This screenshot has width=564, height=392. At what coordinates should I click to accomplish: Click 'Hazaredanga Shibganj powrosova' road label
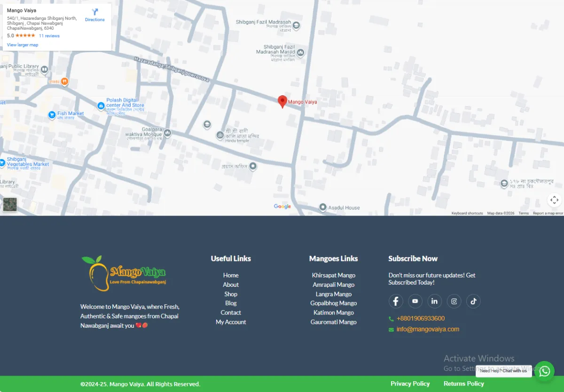pyautogui.click(x=171, y=69)
